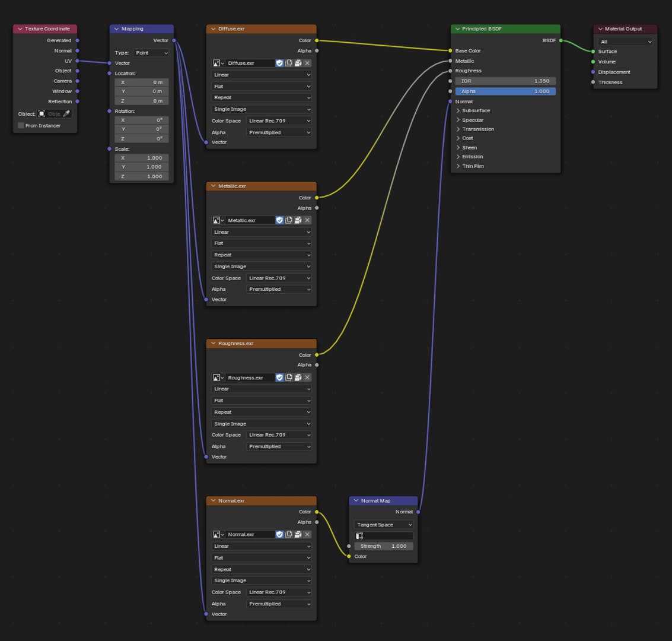This screenshot has width=672, height=641.
Task: Click open image icon in Normal.exr node
Action: click(x=298, y=535)
